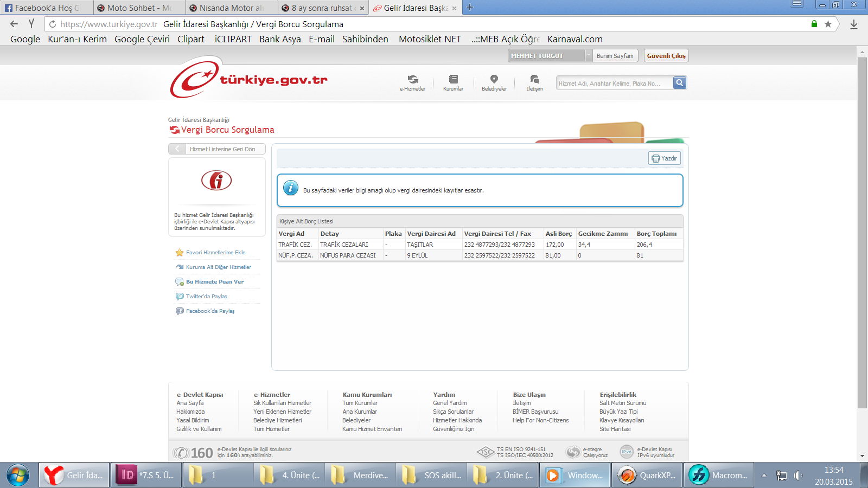Image resolution: width=868 pixels, height=488 pixels.
Task: Click the page vertical scrollbar
Action: (862, 233)
